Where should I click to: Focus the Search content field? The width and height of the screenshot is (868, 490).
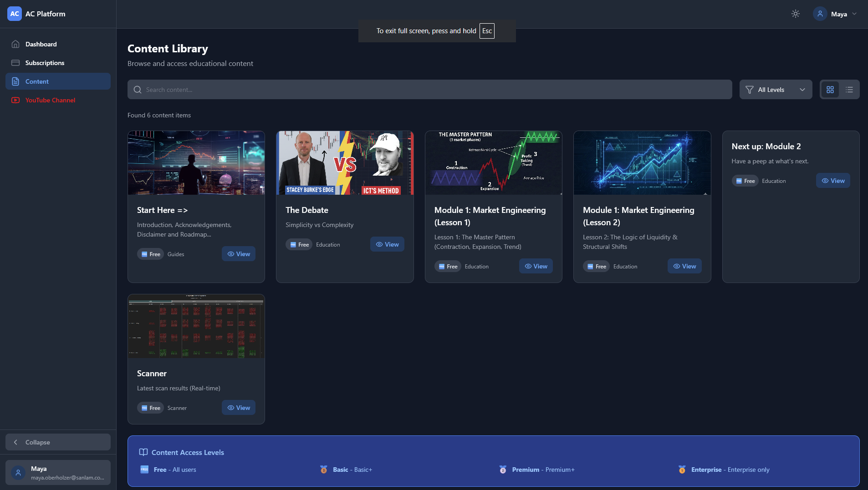429,90
